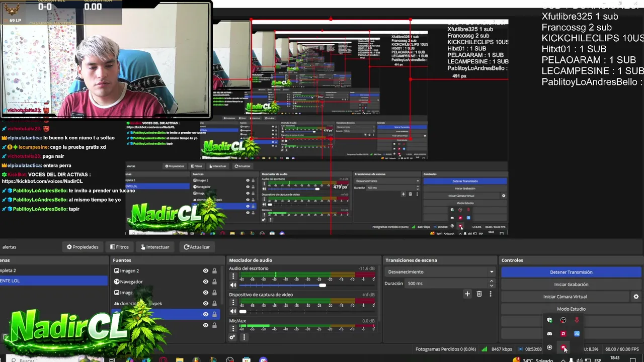Image resolution: width=644 pixels, height=362 pixels.
Task: Click the 34°C Soleado weather widget
Action: [x=533, y=360]
